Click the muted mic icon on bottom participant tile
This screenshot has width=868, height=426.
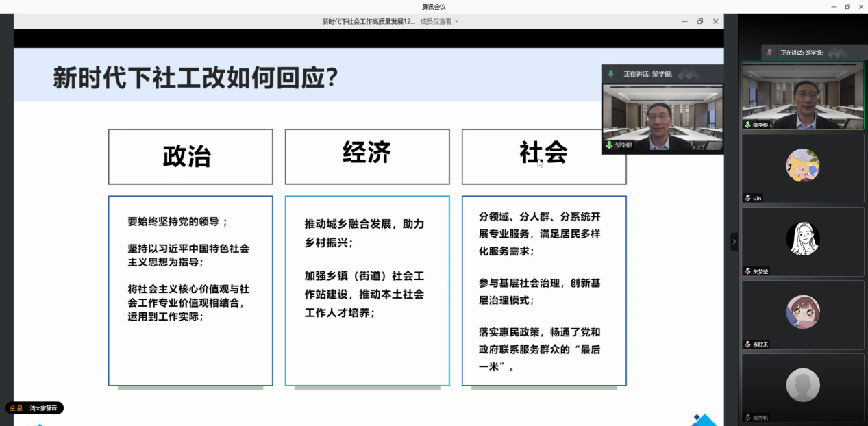coord(747,417)
